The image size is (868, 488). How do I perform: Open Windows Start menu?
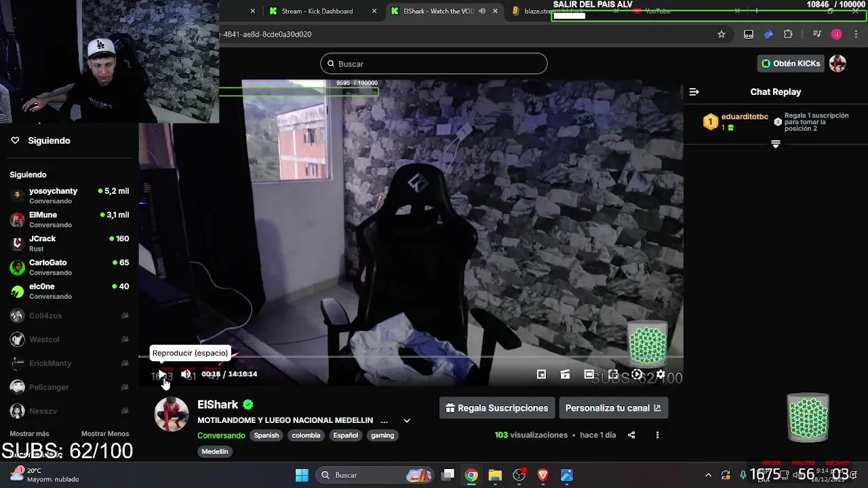302,475
